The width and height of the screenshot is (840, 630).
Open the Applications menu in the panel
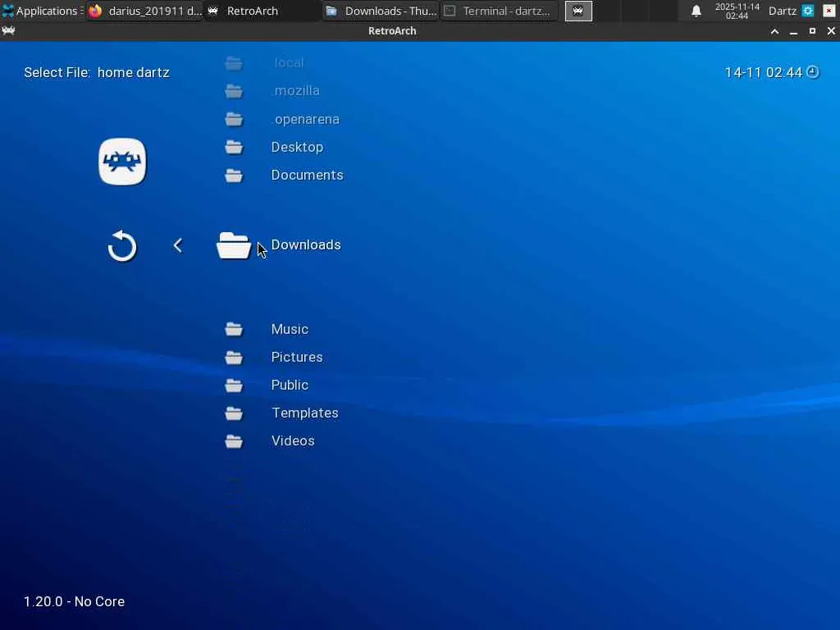click(x=42, y=11)
